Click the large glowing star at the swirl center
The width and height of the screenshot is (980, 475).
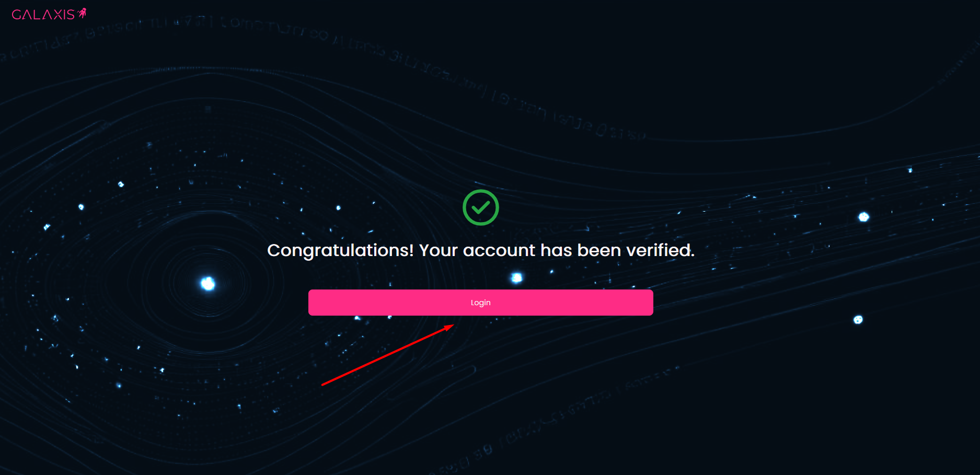click(208, 283)
